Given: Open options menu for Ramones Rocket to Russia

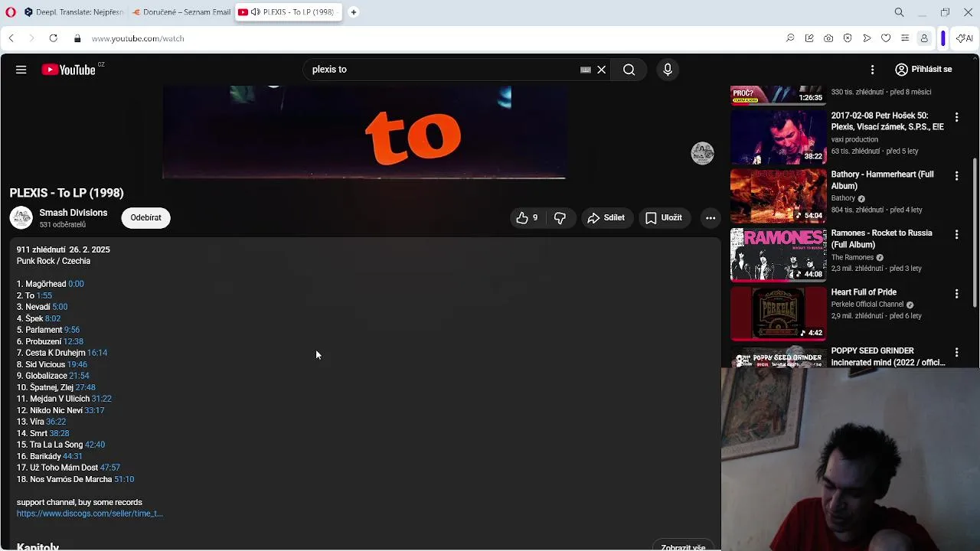Looking at the screenshot, I should 956,235.
